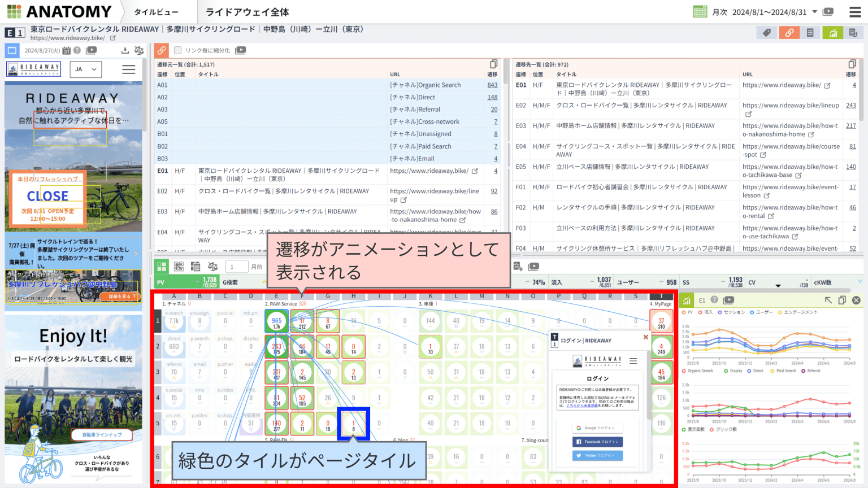The height and width of the screenshot is (488, 868).
Task: Click the blue screen capture icon in the preview panel
Action: click(x=12, y=50)
